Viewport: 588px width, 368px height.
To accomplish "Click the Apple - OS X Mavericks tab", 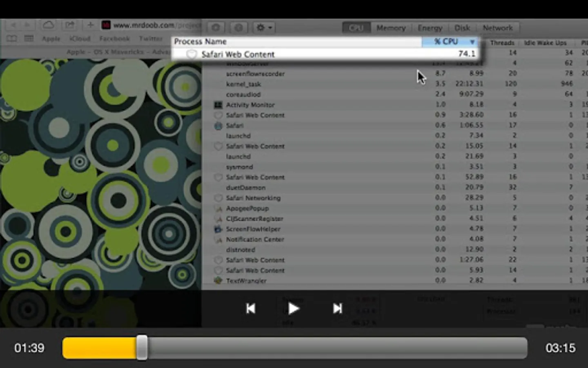I will coord(118,52).
